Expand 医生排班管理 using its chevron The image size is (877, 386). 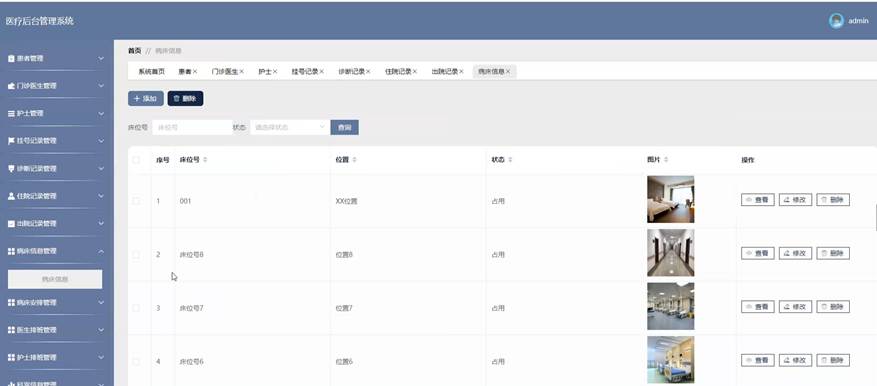pyautogui.click(x=101, y=330)
